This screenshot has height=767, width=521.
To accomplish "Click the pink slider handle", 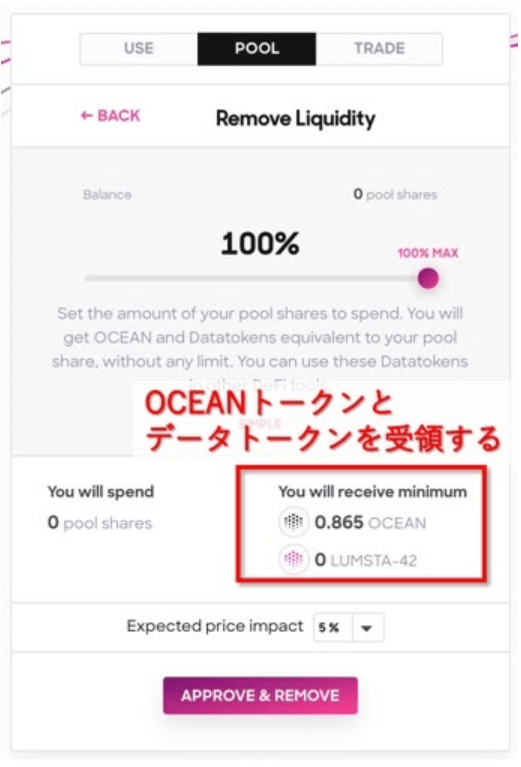I will 428,278.
